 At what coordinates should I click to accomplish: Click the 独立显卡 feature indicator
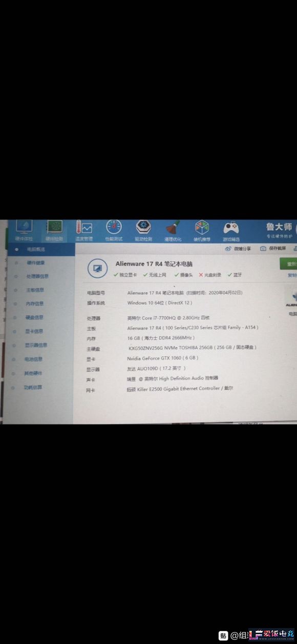point(125,275)
